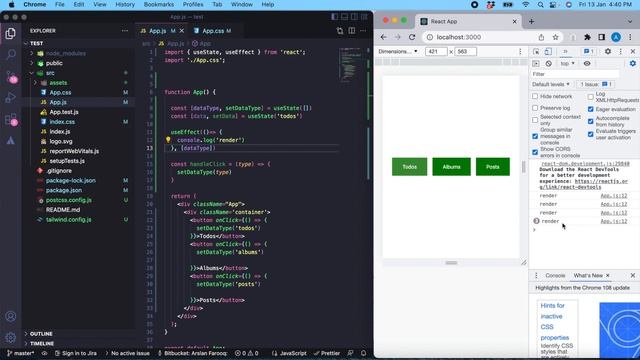This screenshot has width=640, height=360.
Task: Toggle the device toolbar icon in DevTools
Action: click(548, 51)
